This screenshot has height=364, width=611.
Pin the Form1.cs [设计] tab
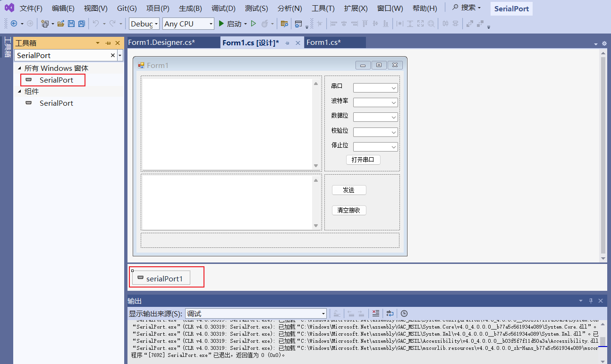288,43
